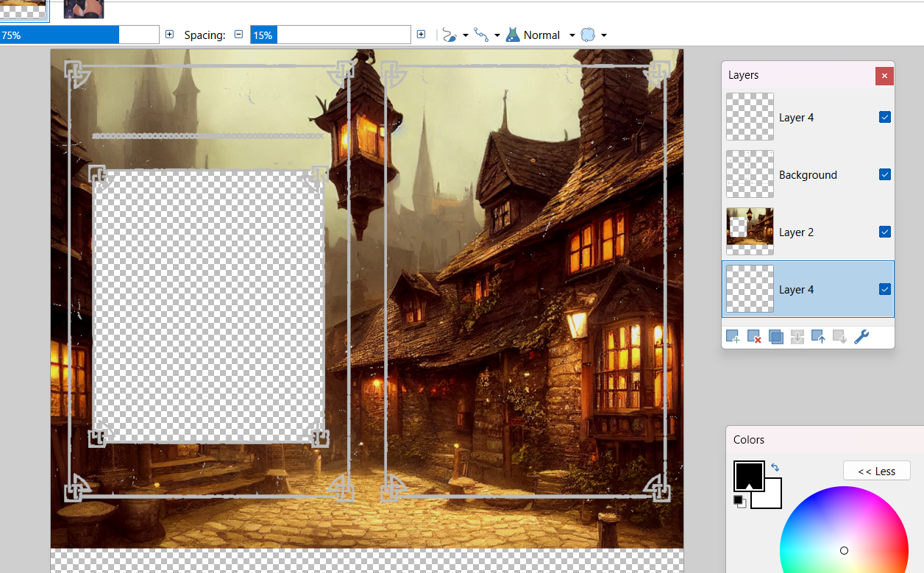Open the Normal blend mode dropdown
This screenshot has height=573, width=924.
coord(572,35)
